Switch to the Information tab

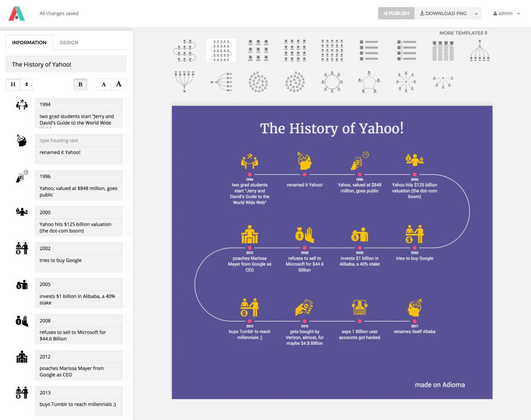[29, 43]
